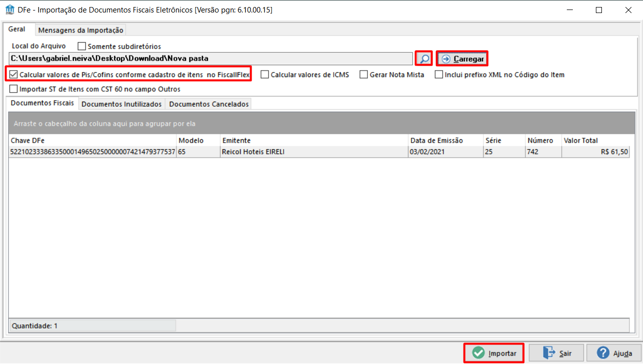The width and height of the screenshot is (643, 364).
Task: Sort by Número column header
Action: [543, 140]
